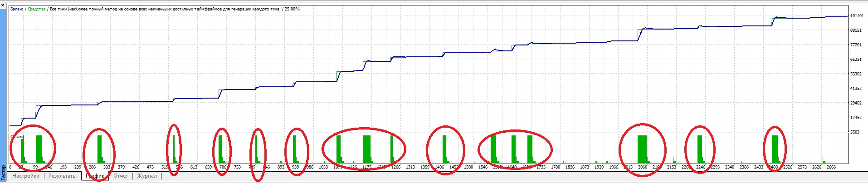Close the Tester panel with the X button
The height and width of the screenshot is (184, 868).
[3, 5]
